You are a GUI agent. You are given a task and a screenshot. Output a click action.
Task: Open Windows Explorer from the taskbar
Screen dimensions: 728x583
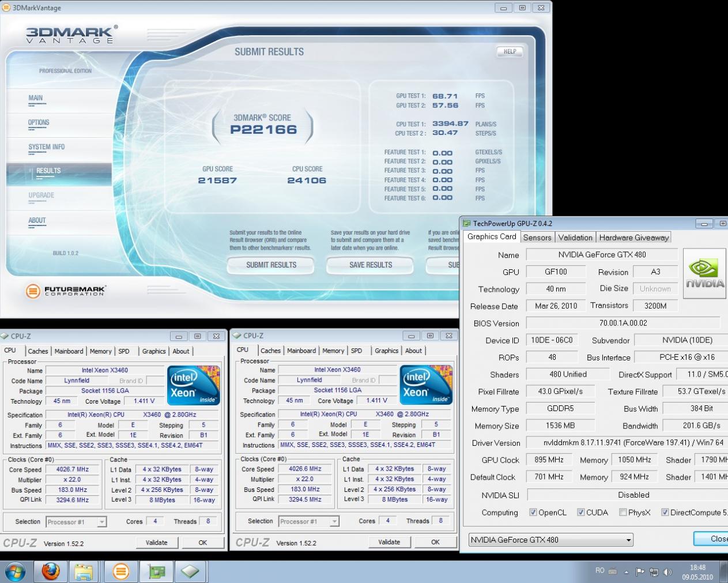coord(84,571)
